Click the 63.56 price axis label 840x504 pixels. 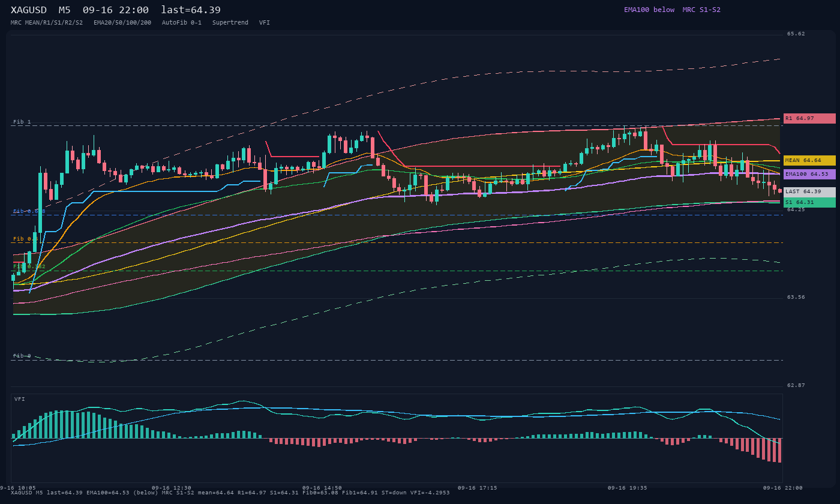point(796,297)
